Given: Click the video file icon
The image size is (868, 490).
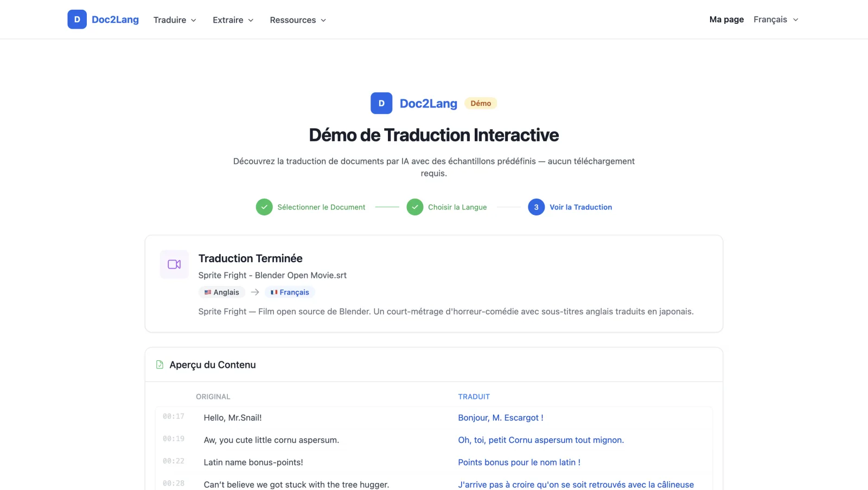Looking at the screenshot, I should [174, 264].
